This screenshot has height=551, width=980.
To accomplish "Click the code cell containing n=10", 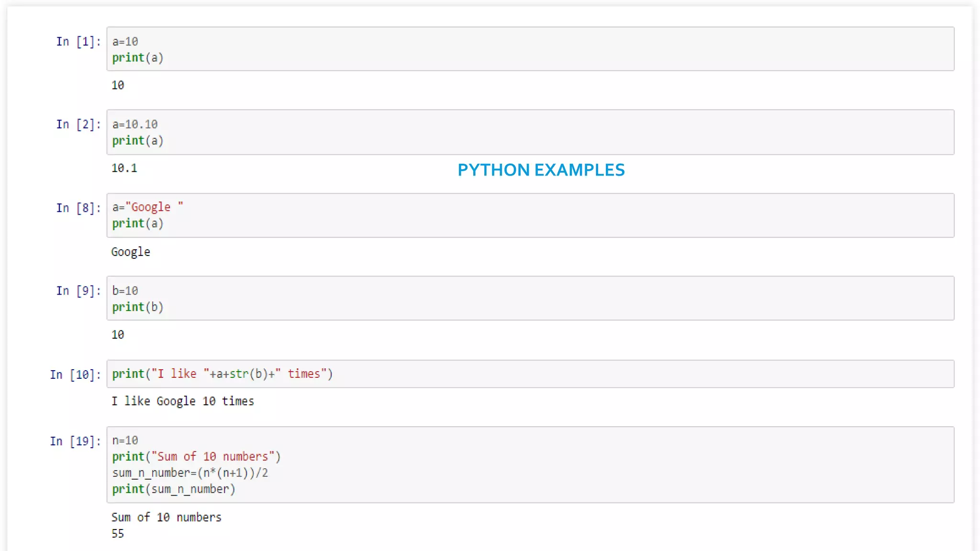I will click(x=530, y=464).
